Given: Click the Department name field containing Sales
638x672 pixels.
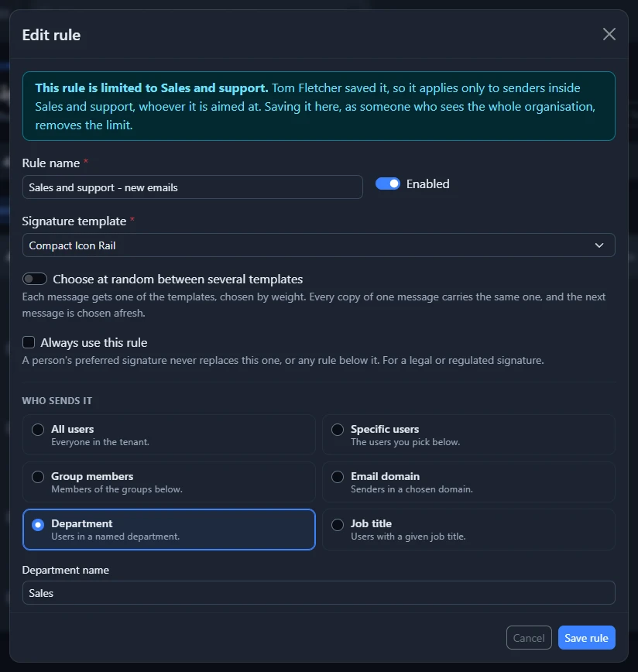Looking at the screenshot, I should click(319, 593).
